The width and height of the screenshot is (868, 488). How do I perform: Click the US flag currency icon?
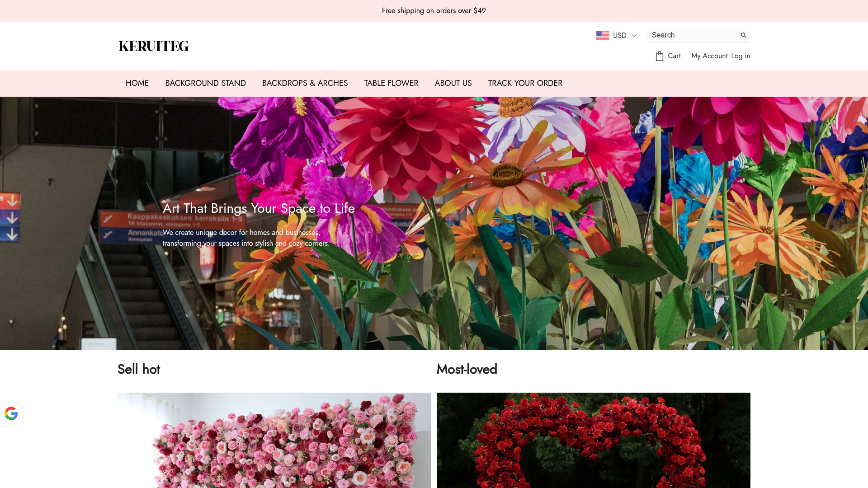pyautogui.click(x=602, y=36)
